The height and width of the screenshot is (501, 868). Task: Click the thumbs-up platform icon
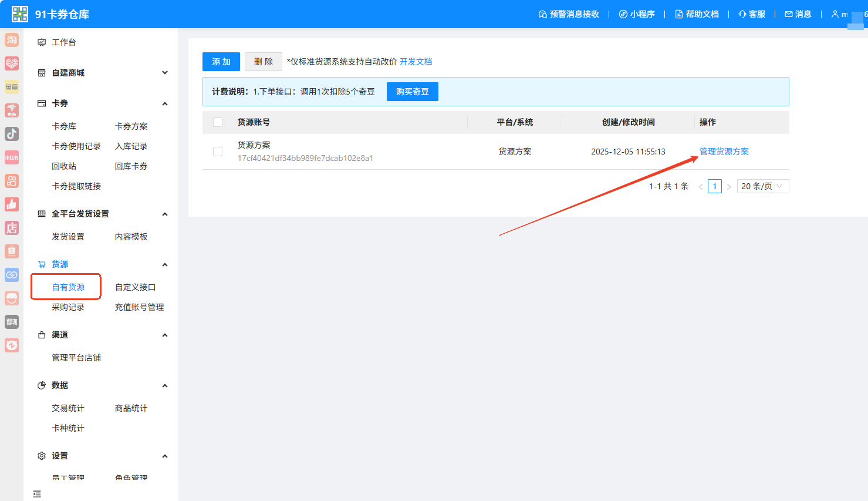click(x=12, y=204)
